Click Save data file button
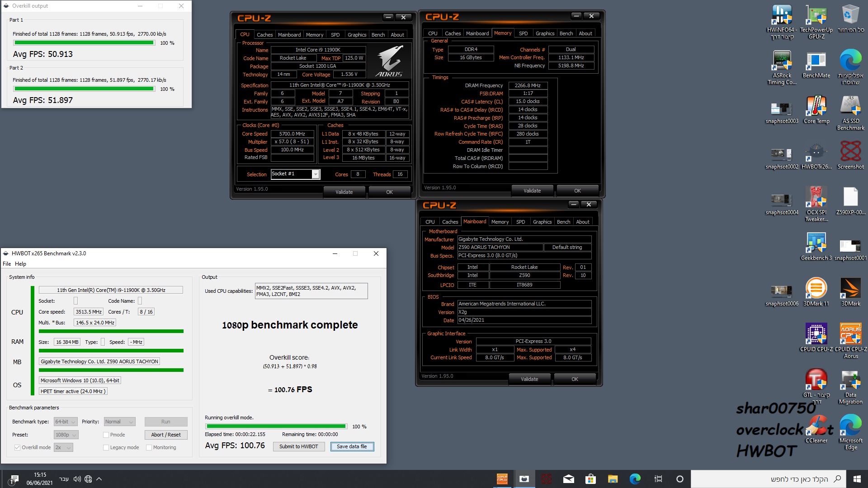This screenshot has width=868, height=488. [x=352, y=446]
